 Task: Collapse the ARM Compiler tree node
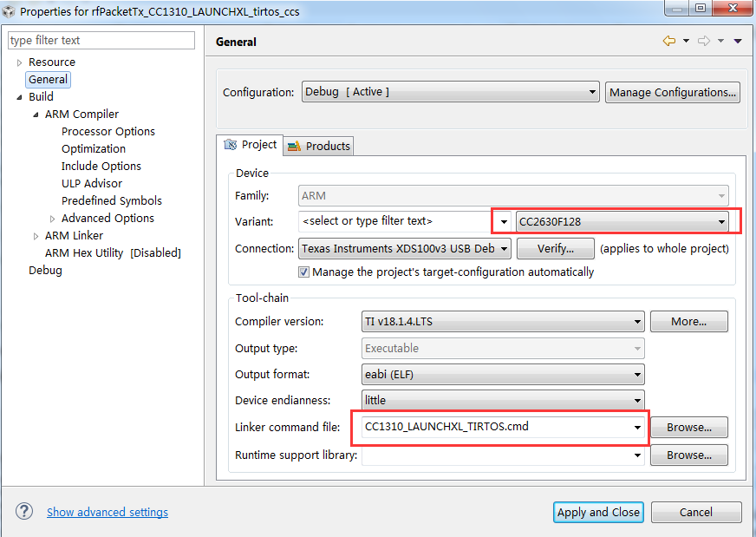[x=36, y=115]
